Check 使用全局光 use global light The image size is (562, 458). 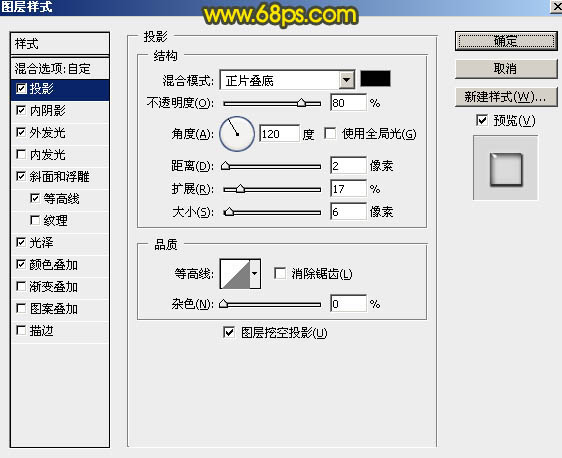coord(330,134)
